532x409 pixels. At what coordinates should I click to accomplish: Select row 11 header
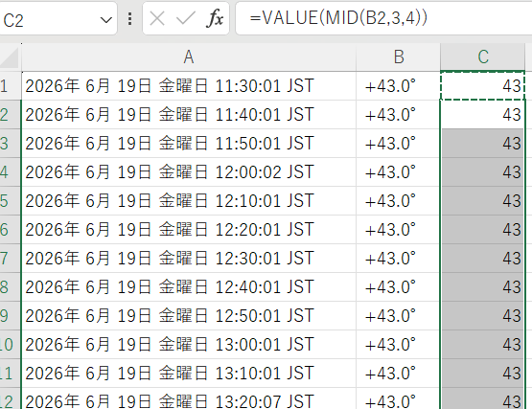coord(11,374)
